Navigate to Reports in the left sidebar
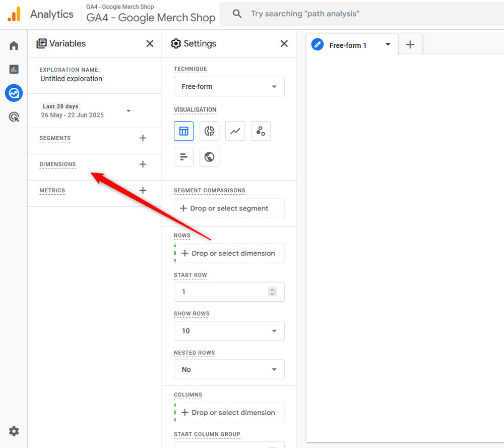This screenshot has height=448, width=504. [14, 69]
